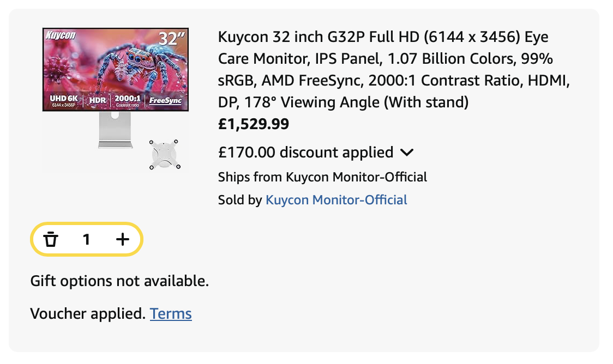The width and height of the screenshot is (613, 364).
Task: Expand the discount applied chevron
Action: (407, 153)
